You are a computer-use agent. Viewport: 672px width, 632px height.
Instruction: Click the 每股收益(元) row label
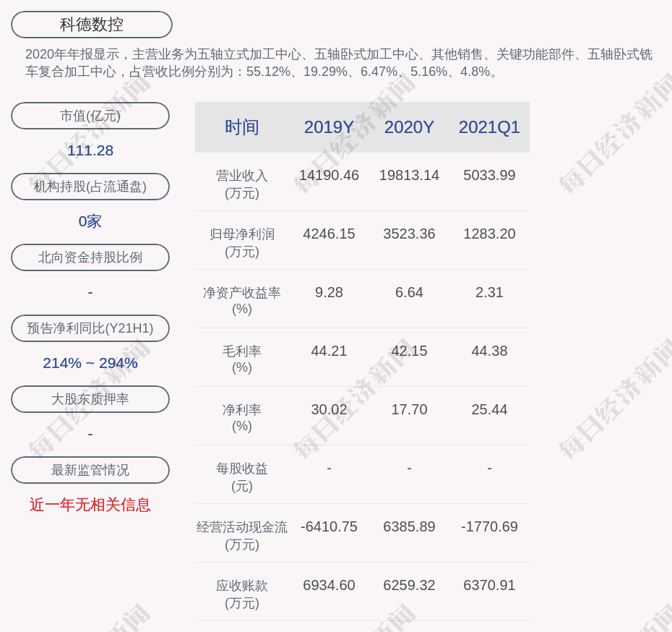tap(242, 477)
